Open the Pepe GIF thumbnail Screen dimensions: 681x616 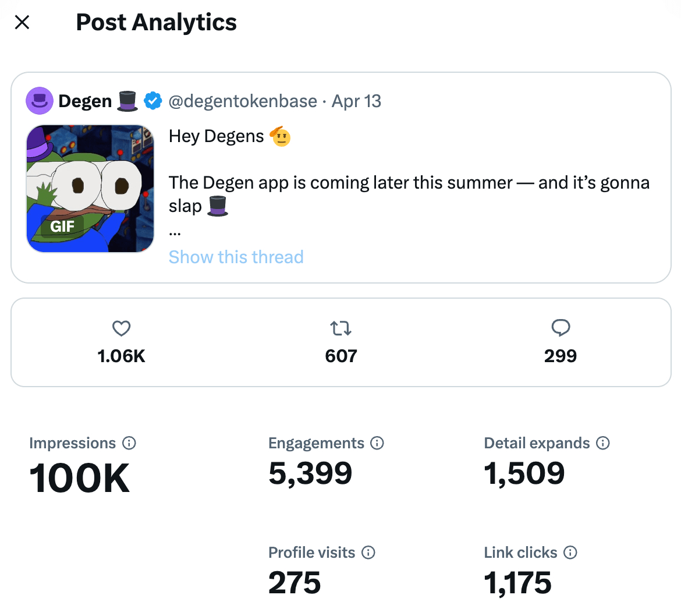pyautogui.click(x=90, y=189)
